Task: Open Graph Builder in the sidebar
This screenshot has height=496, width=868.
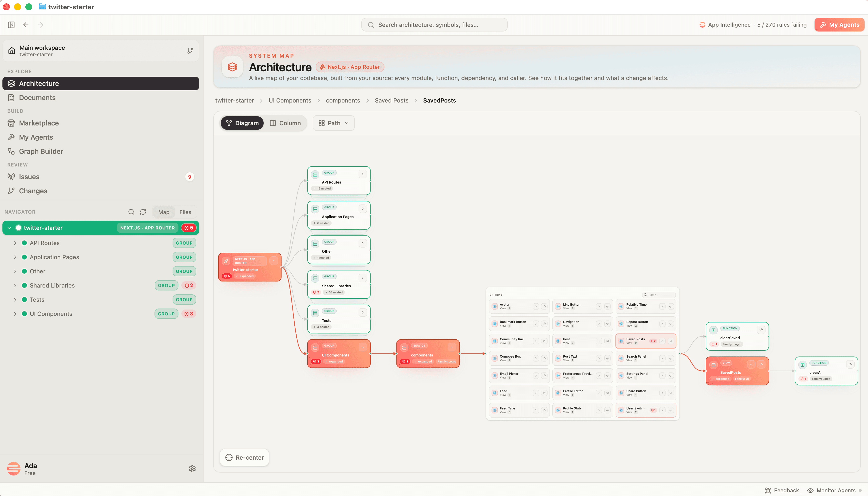Action: (x=101, y=151)
